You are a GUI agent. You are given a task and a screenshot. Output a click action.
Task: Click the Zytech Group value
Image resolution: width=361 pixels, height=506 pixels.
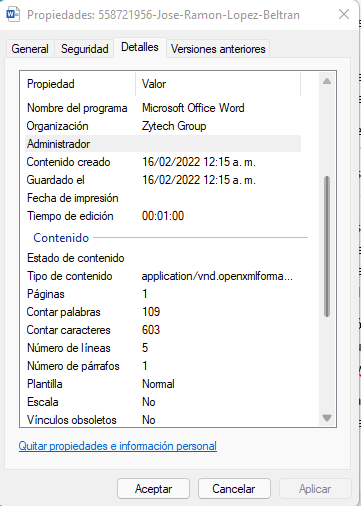(174, 126)
